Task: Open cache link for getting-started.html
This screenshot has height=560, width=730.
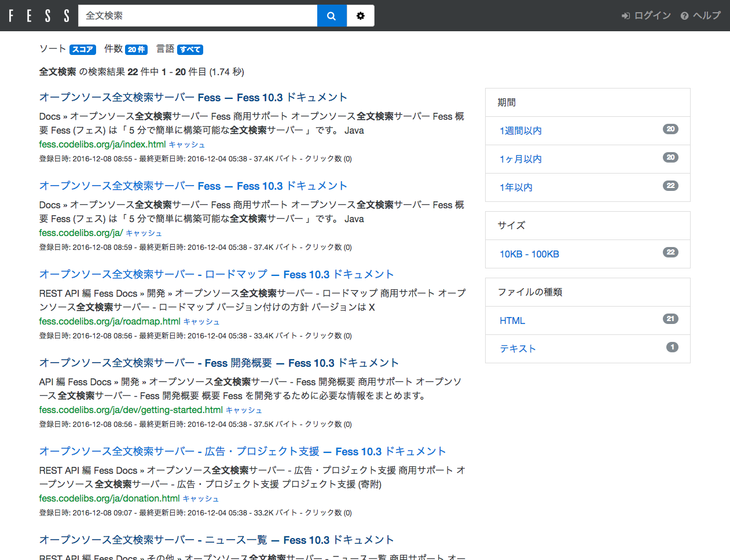Action: click(244, 410)
